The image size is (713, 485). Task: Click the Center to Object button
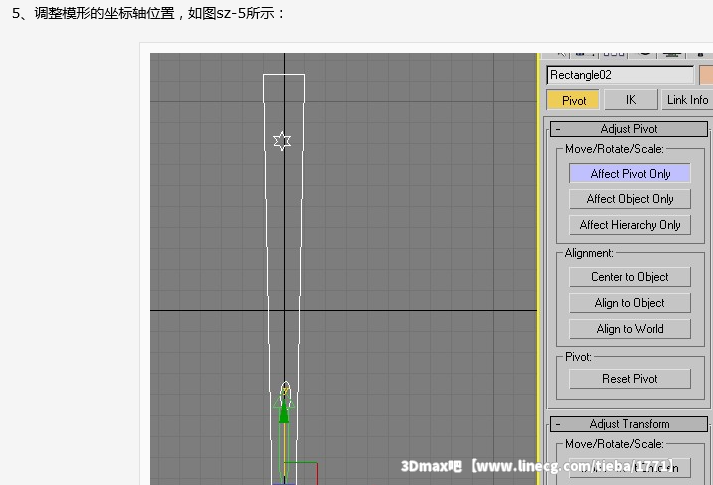(630, 277)
